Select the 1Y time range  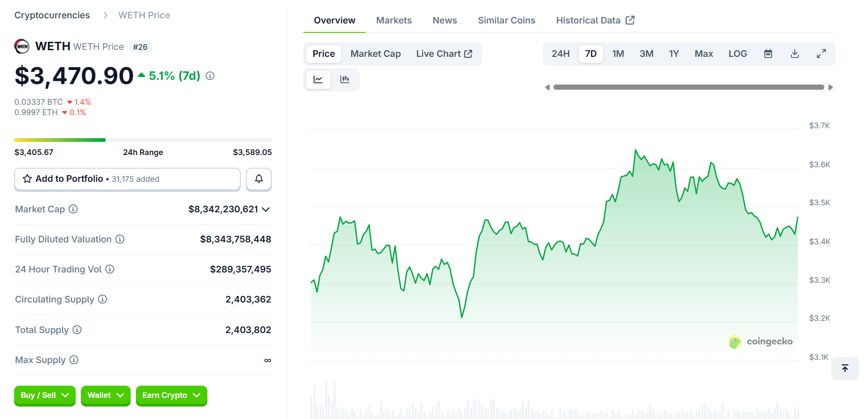[x=674, y=54]
